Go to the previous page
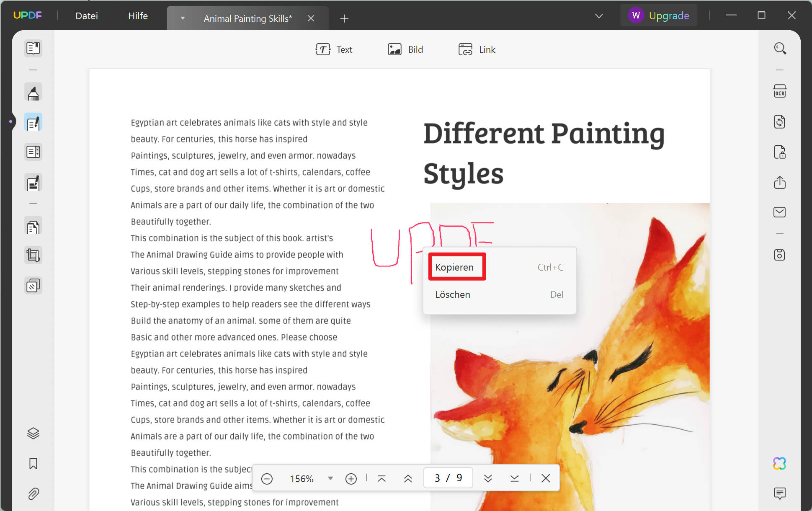Screen dimensions: 812x511 click(x=408, y=478)
